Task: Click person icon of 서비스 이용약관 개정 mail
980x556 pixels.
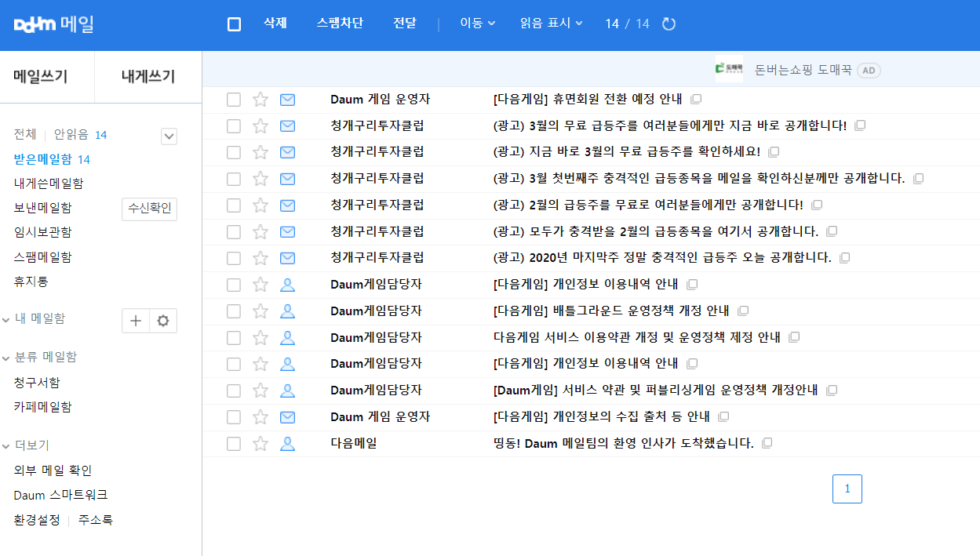Action: point(288,338)
